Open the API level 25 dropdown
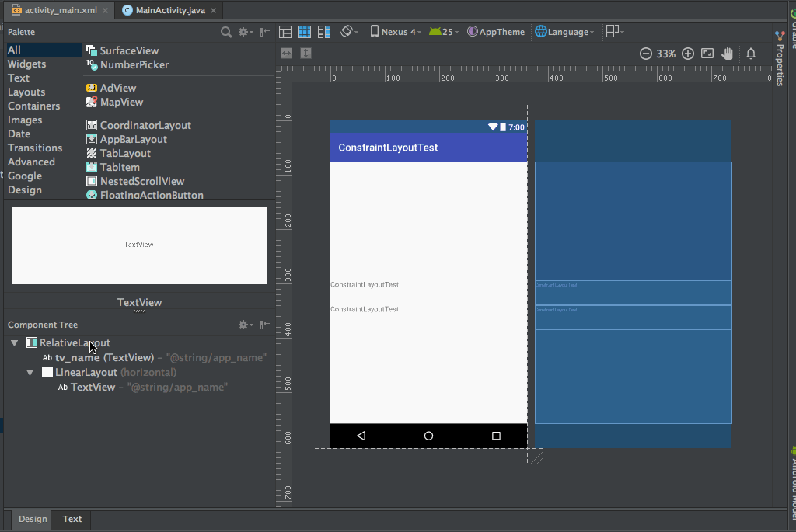 (444, 32)
